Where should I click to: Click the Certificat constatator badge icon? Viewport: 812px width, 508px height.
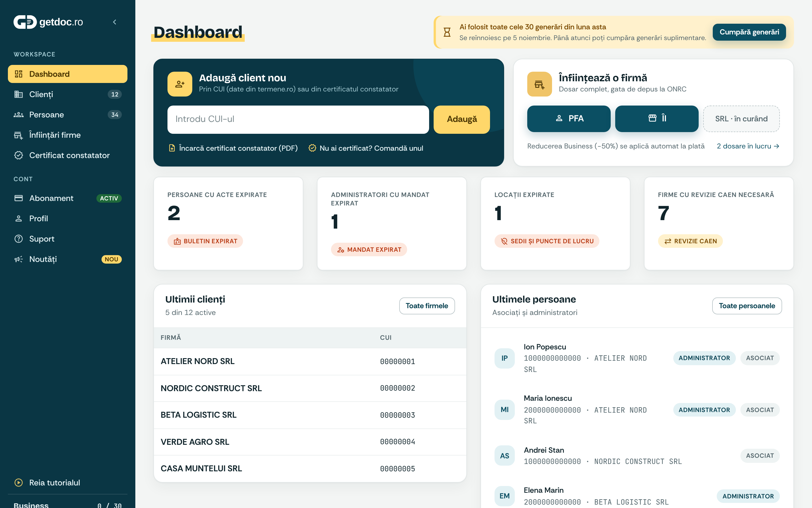click(19, 155)
